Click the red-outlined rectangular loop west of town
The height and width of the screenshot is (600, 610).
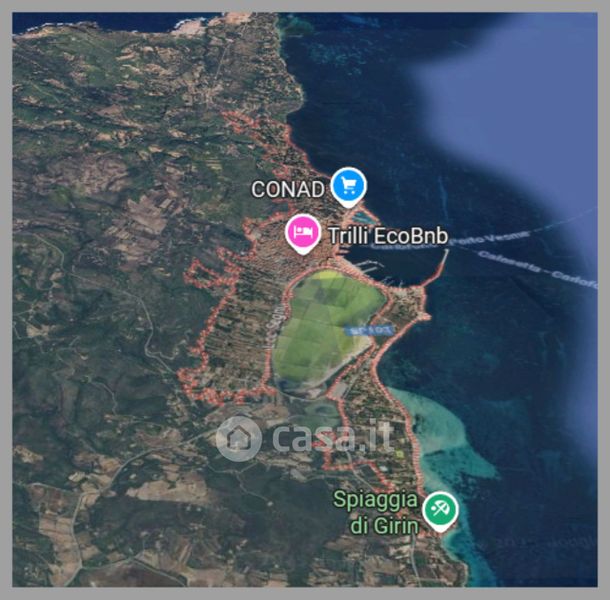coord(212,272)
